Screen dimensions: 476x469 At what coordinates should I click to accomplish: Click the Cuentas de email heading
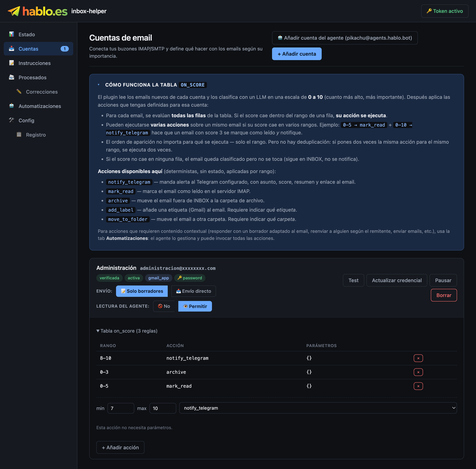pos(120,38)
